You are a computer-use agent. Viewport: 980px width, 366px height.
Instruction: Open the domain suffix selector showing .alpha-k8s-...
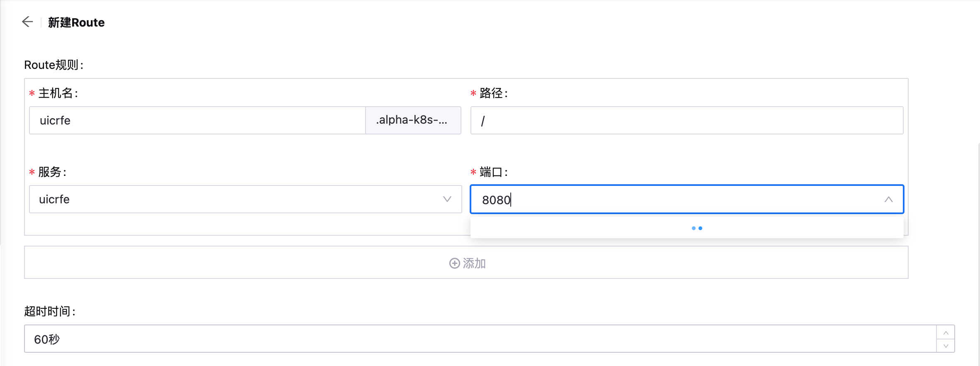click(x=413, y=120)
